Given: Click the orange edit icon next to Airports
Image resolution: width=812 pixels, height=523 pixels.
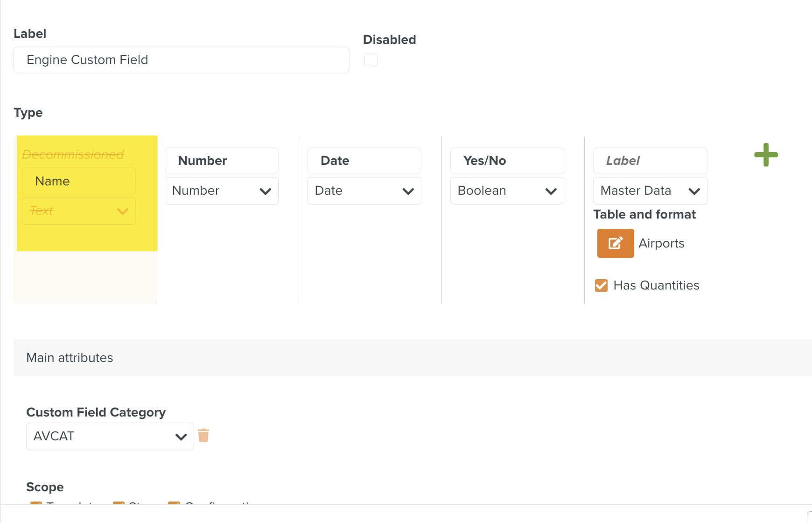Looking at the screenshot, I should pyautogui.click(x=615, y=243).
